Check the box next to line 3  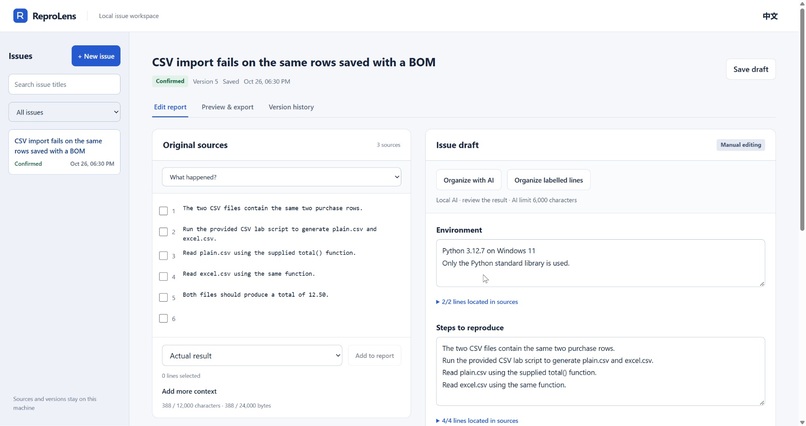tap(163, 255)
